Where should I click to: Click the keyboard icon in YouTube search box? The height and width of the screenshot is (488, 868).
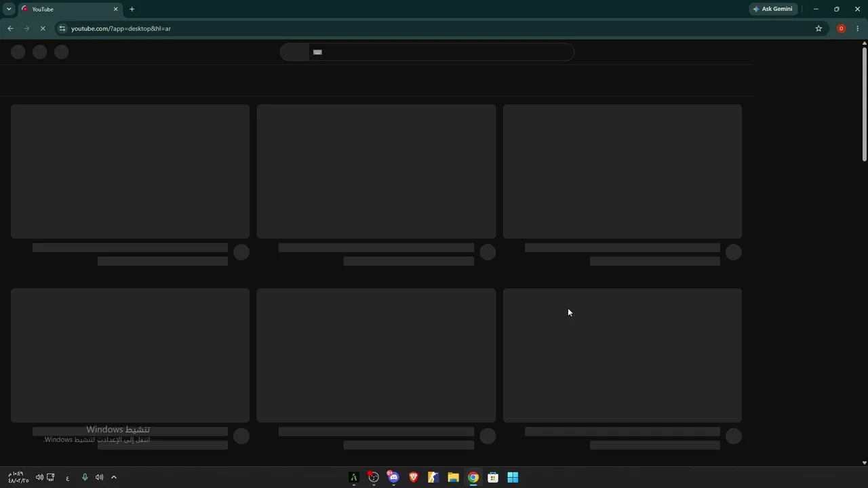tap(317, 52)
